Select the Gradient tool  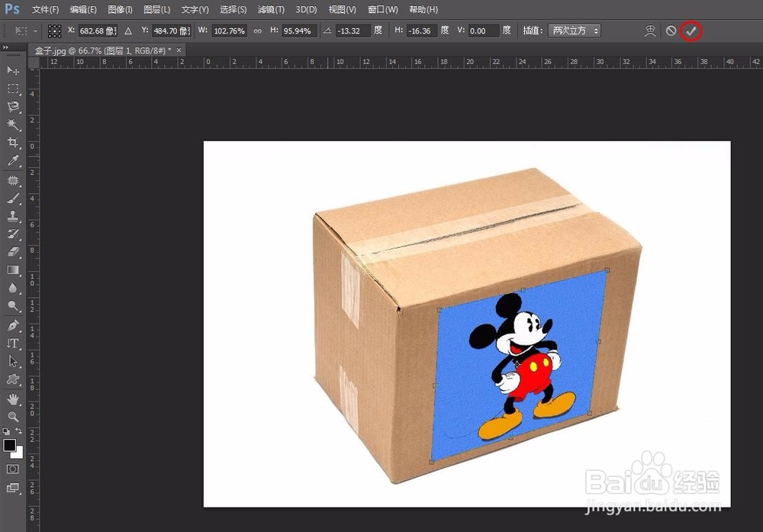click(13, 269)
